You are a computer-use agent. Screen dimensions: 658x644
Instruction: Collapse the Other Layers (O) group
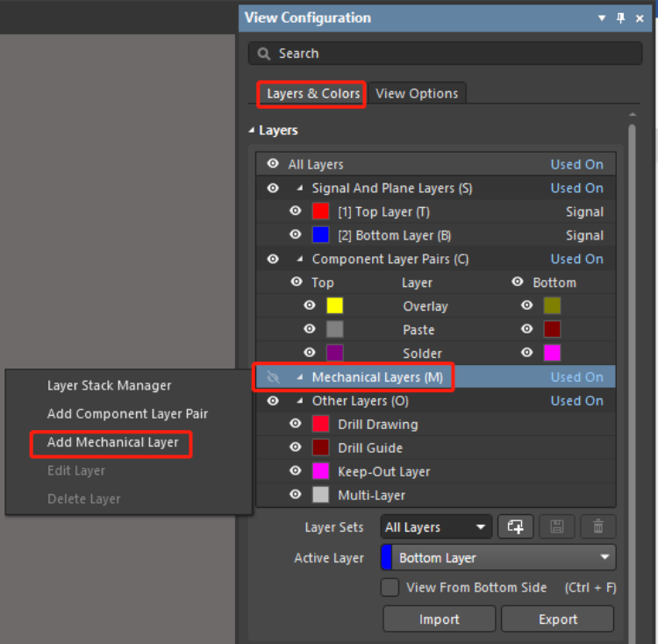coord(299,401)
